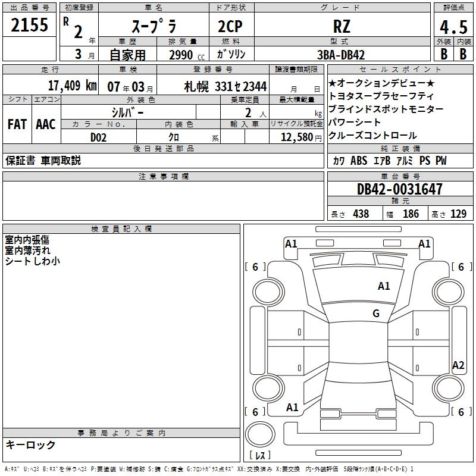The width and height of the screenshot is (476, 476).
Task: Click the 譲渡書類期限 header
Action: [x=296, y=70]
